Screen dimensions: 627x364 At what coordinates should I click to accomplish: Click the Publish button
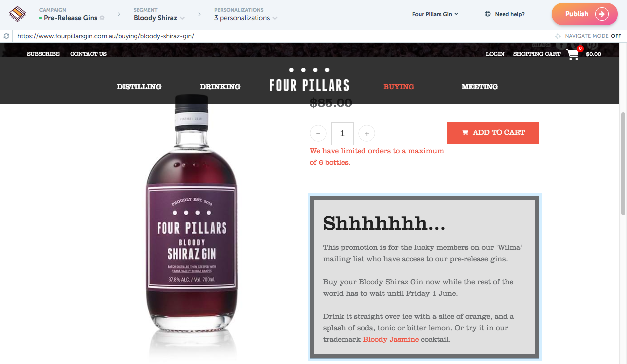pyautogui.click(x=585, y=14)
